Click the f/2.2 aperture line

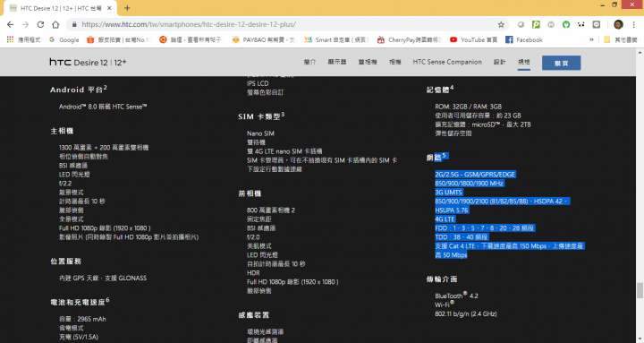(x=65, y=184)
